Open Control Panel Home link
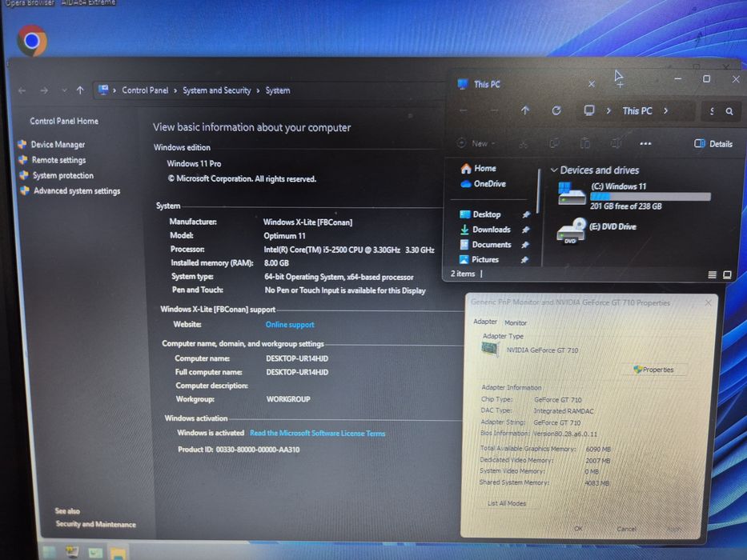The width and height of the screenshot is (747, 560). click(x=64, y=121)
